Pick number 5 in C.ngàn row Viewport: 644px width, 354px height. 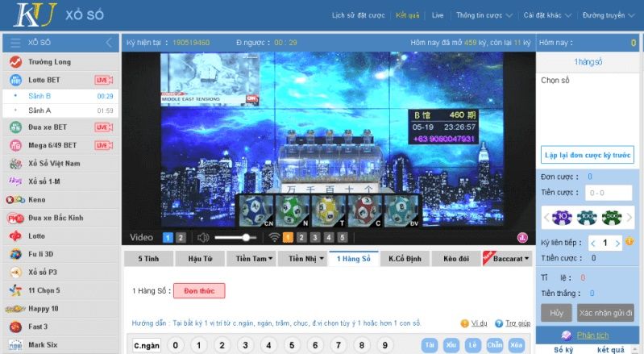click(292, 345)
